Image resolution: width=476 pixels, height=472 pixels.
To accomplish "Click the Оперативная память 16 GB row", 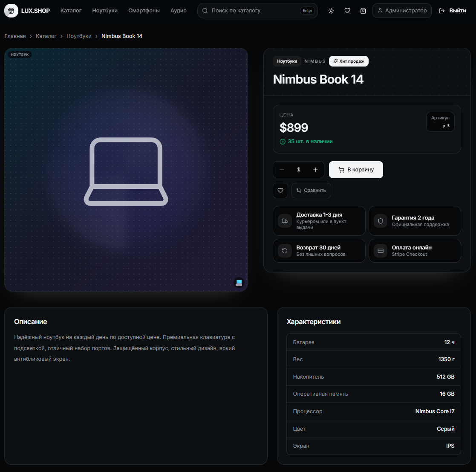I will click(374, 394).
